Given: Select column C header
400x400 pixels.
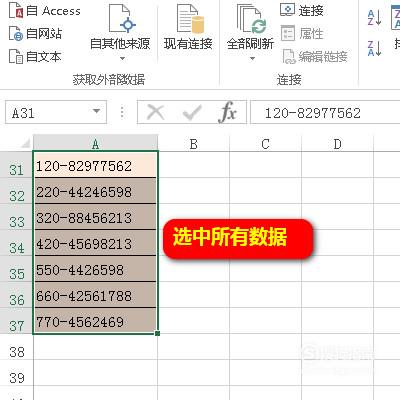Looking at the screenshot, I should click(x=266, y=144).
